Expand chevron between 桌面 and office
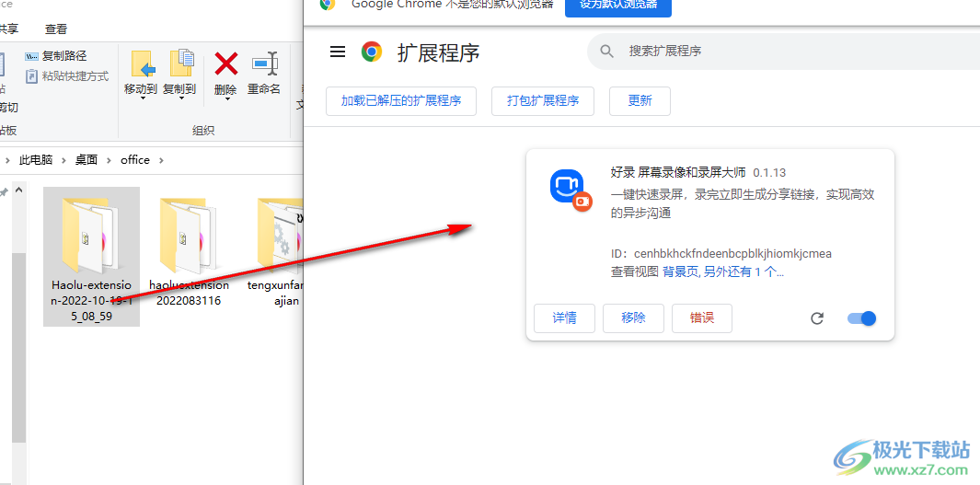The width and height of the screenshot is (980, 485). point(110,160)
